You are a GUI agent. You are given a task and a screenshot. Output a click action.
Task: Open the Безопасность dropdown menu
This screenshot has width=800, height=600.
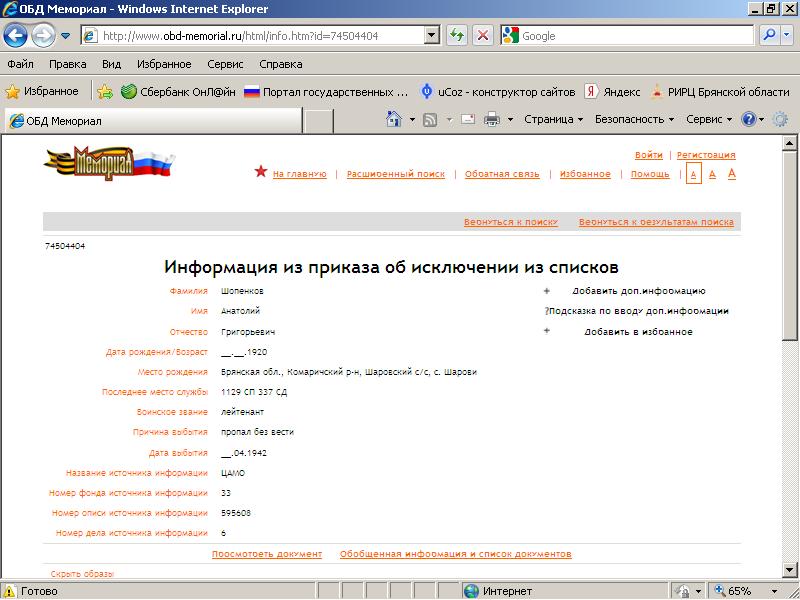tap(635, 119)
